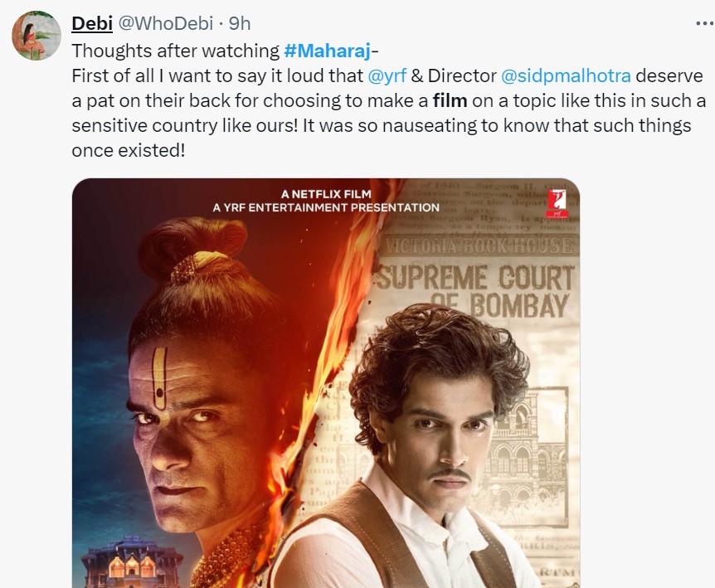Open the @sidpmalhotra profile mention

[x=566, y=76]
